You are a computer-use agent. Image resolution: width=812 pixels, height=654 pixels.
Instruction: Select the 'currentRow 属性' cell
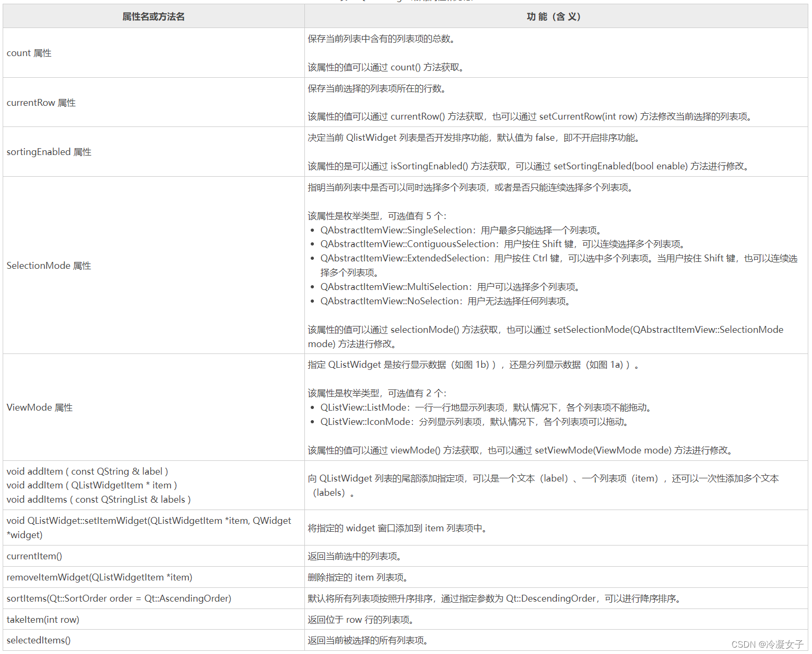tap(154, 103)
